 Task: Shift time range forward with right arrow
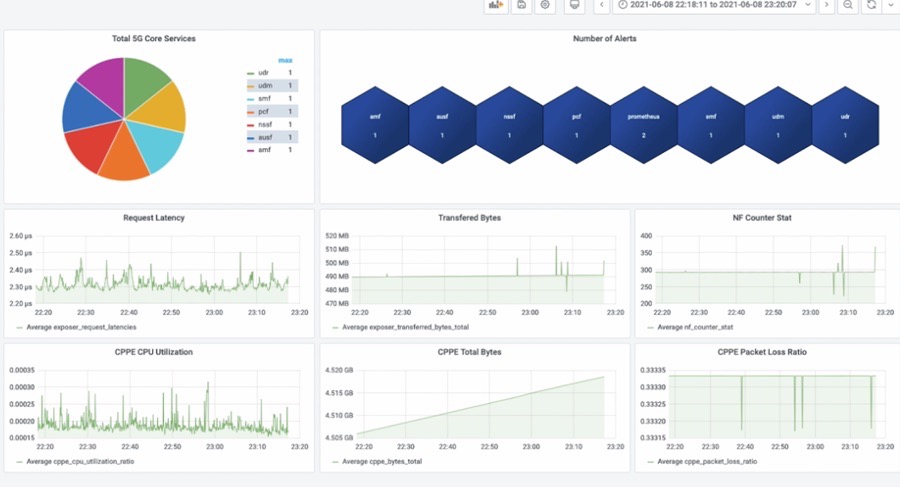coord(826,6)
